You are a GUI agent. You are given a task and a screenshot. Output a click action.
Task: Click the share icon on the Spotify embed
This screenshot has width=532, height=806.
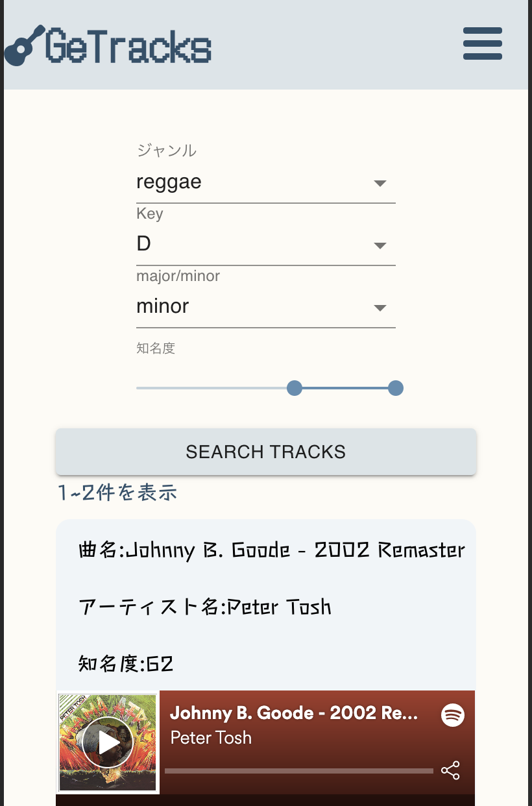pos(451,770)
